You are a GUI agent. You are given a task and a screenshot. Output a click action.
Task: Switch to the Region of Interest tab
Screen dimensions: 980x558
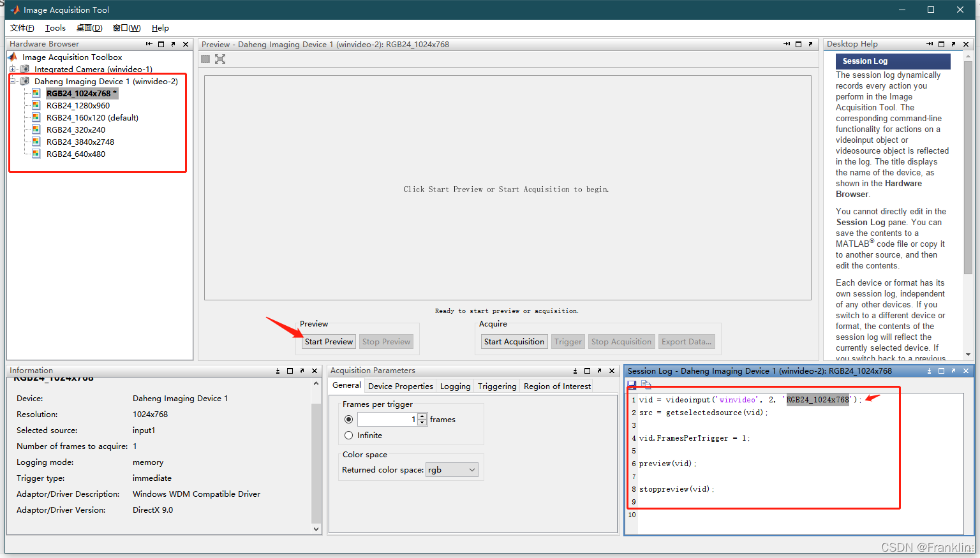557,386
